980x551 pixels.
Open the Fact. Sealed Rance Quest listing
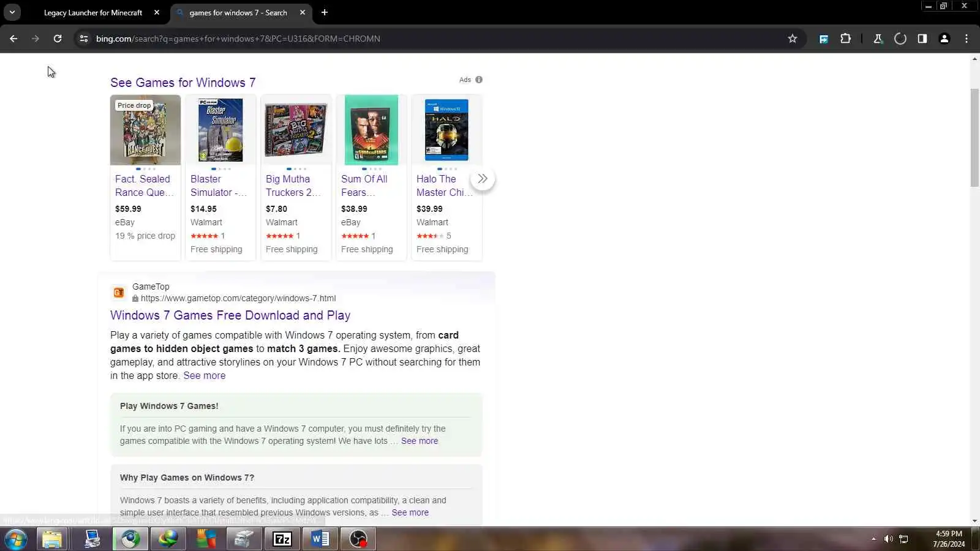point(145,186)
